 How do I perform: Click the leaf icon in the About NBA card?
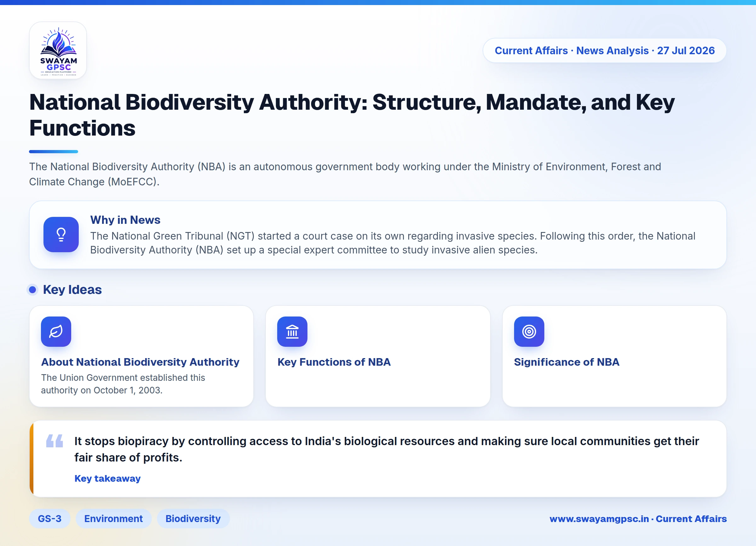click(x=56, y=332)
